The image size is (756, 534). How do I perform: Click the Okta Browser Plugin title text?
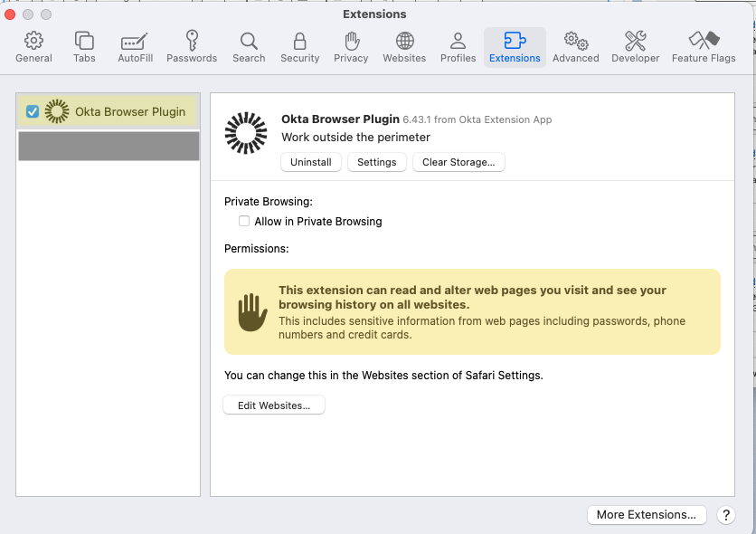point(340,119)
